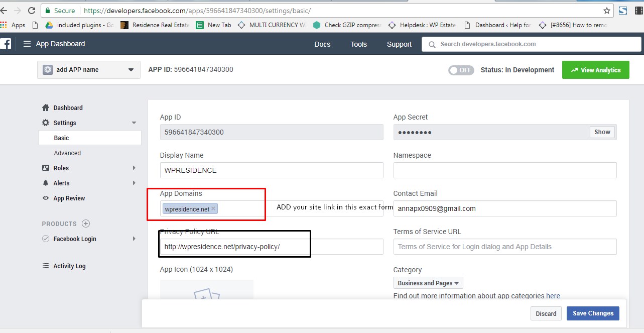This screenshot has width=644, height=333.
Task: Follow the 'here' app categories link
Action: point(553,296)
